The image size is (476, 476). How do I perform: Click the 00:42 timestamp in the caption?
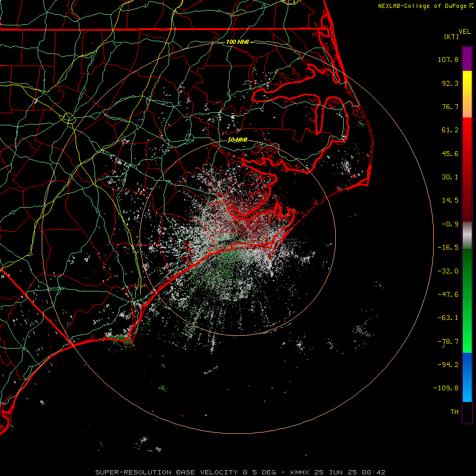coord(375,472)
